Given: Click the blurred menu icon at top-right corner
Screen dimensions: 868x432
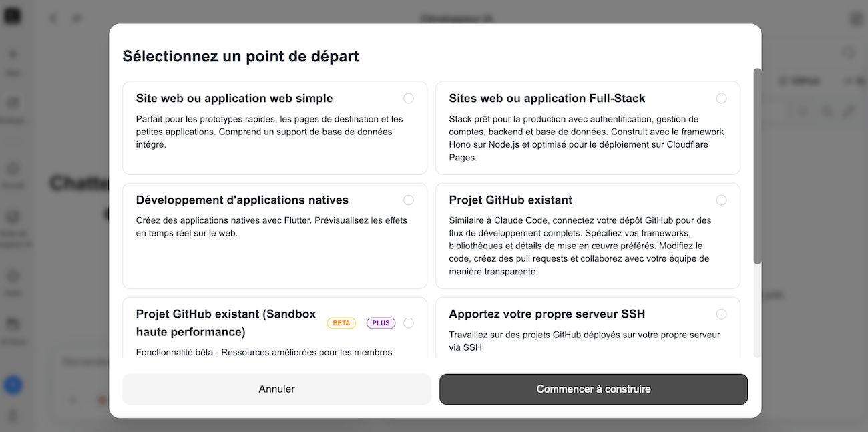Looking at the screenshot, I should (856, 19).
